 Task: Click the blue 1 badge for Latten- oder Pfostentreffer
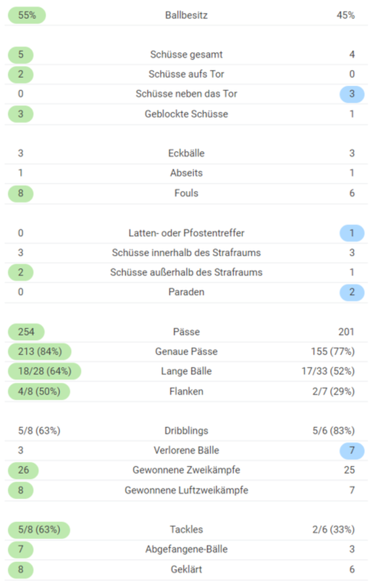click(352, 233)
